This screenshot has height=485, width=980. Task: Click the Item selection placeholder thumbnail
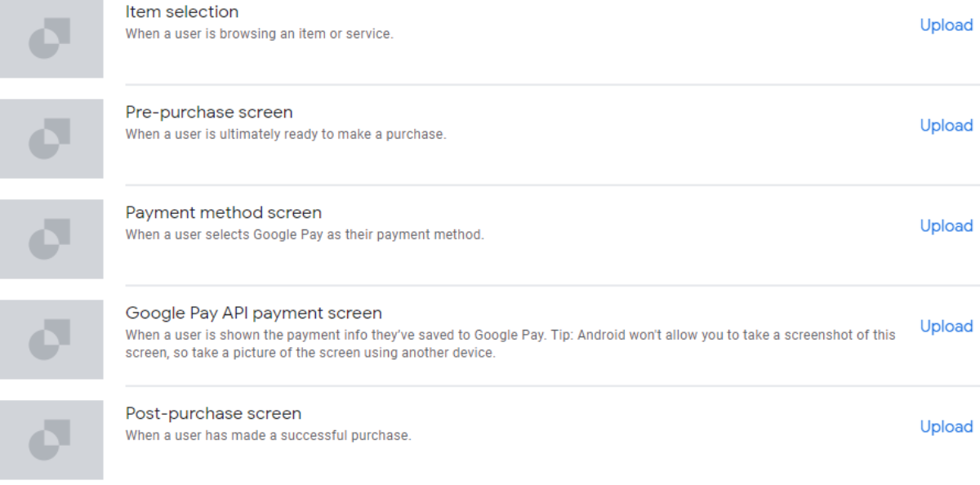tap(51, 38)
